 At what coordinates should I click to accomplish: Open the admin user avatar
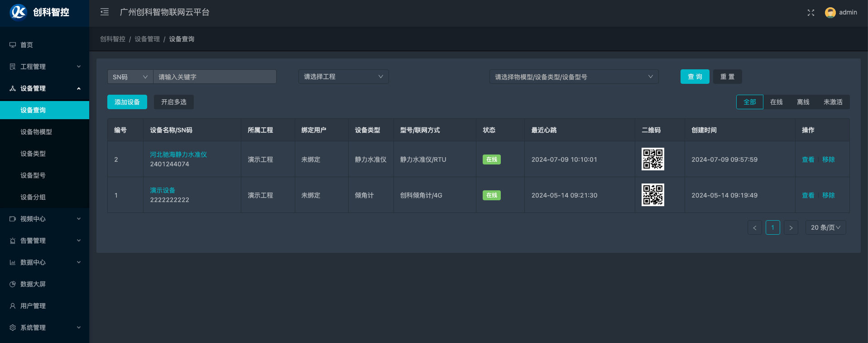(x=830, y=13)
